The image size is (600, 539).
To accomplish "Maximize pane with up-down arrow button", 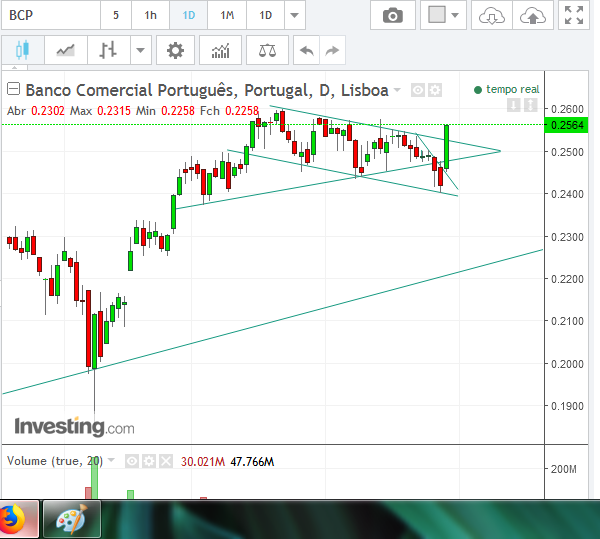I will (x=531, y=105).
